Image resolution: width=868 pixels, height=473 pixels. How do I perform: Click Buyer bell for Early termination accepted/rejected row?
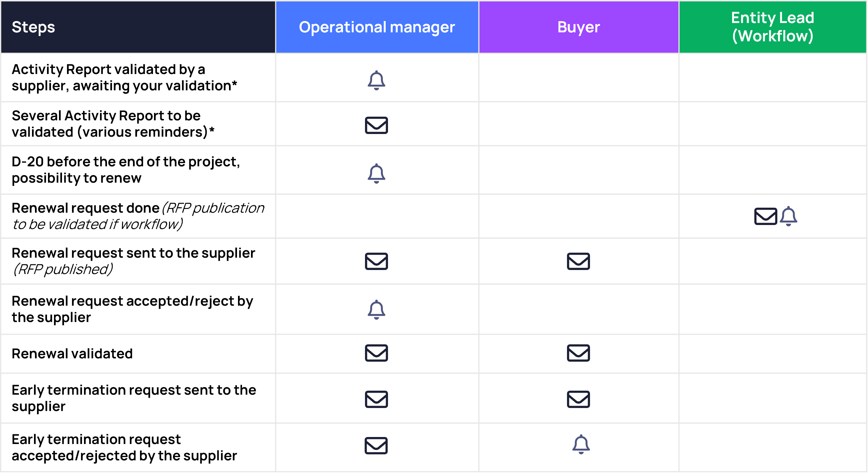(x=581, y=445)
